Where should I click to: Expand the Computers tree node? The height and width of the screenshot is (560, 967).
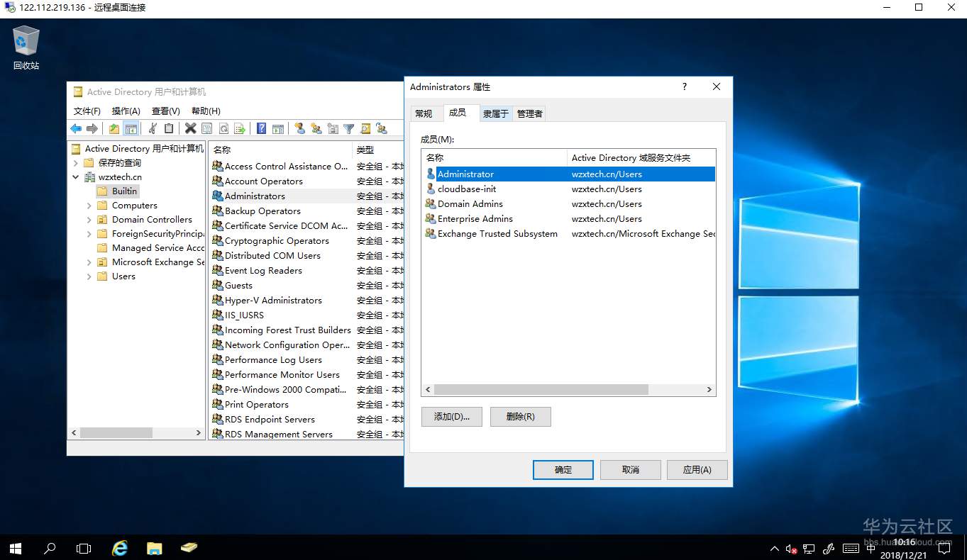click(x=89, y=206)
